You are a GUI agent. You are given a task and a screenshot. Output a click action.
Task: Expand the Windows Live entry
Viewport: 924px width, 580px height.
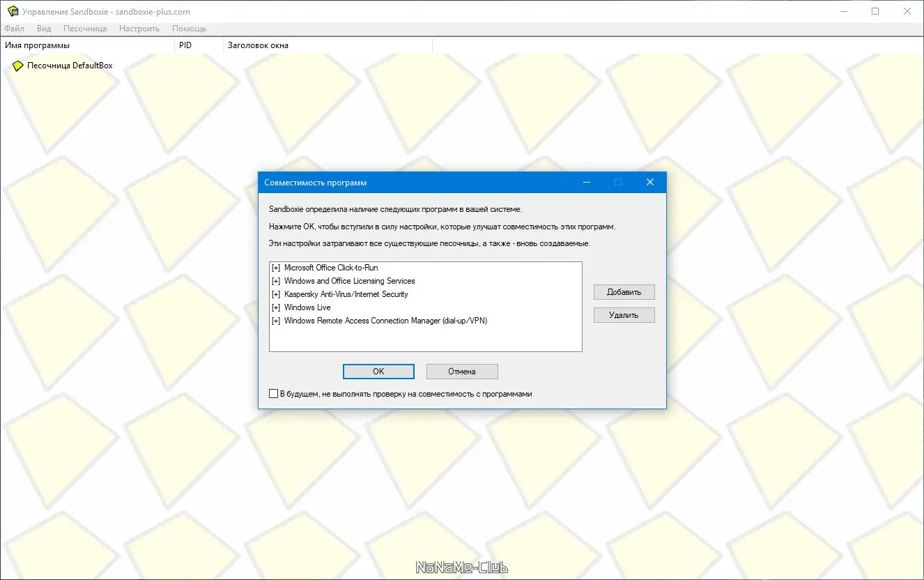(276, 307)
